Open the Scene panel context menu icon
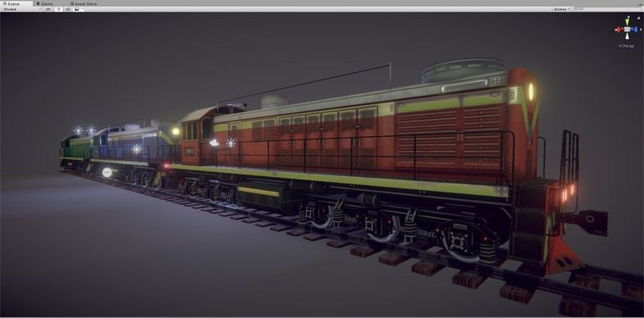The height and width of the screenshot is (318, 644). pos(640,4)
